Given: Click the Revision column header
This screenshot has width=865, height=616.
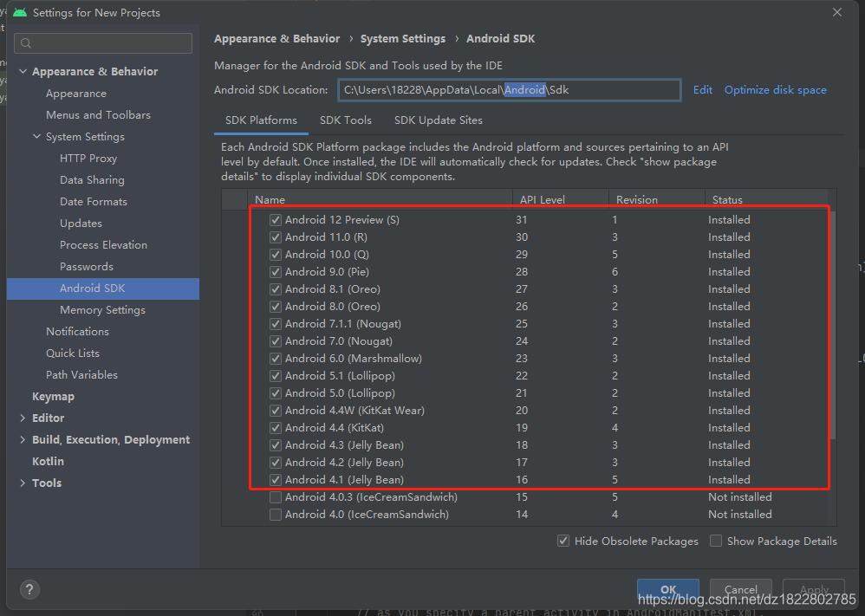Looking at the screenshot, I should pos(656,199).
